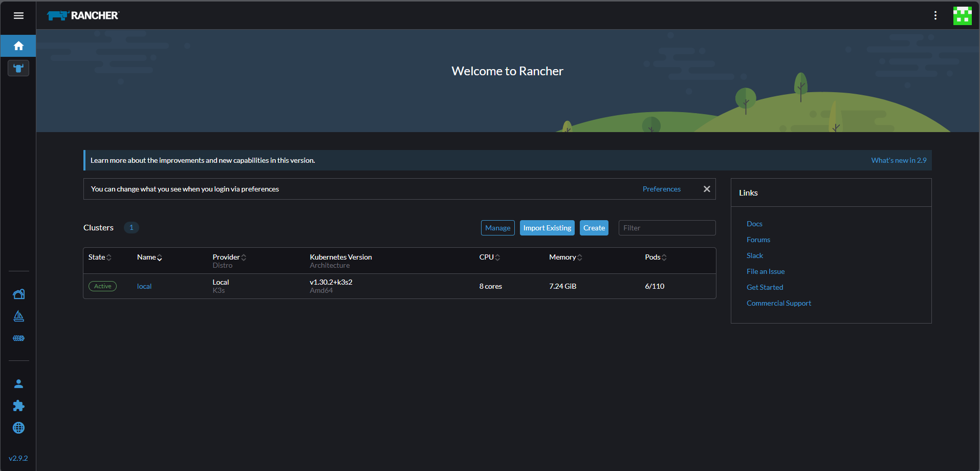Click the 8 cores CPU value
This screenshot has height=471, width=980.
click(490, 286)
